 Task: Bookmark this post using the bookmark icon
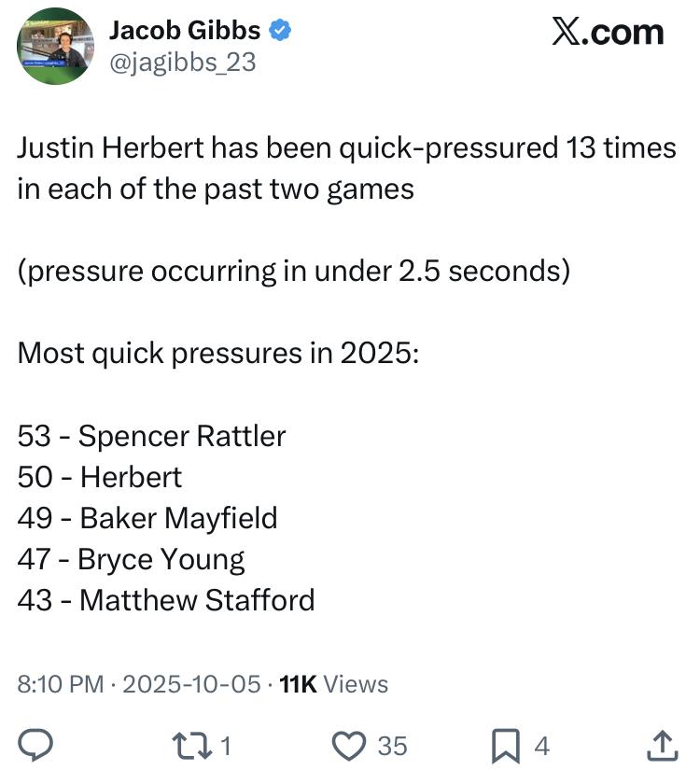507,745
